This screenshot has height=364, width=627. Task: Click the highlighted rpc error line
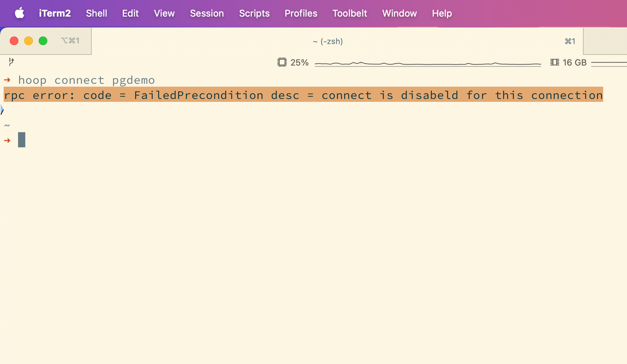pyautogui.click(x=303, y=95)
